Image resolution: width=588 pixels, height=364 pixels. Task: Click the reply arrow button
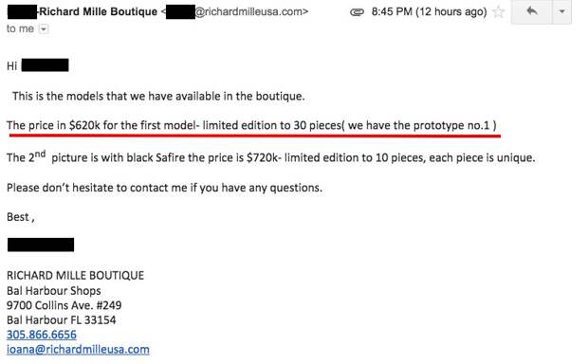(531, 11)
